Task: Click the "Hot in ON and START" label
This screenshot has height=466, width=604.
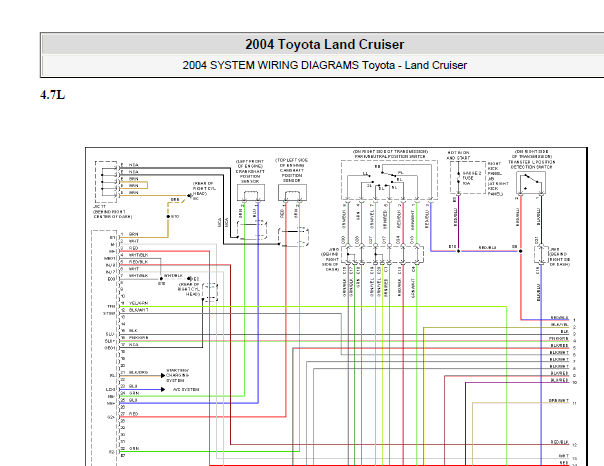Action: (x=458, y=155)
